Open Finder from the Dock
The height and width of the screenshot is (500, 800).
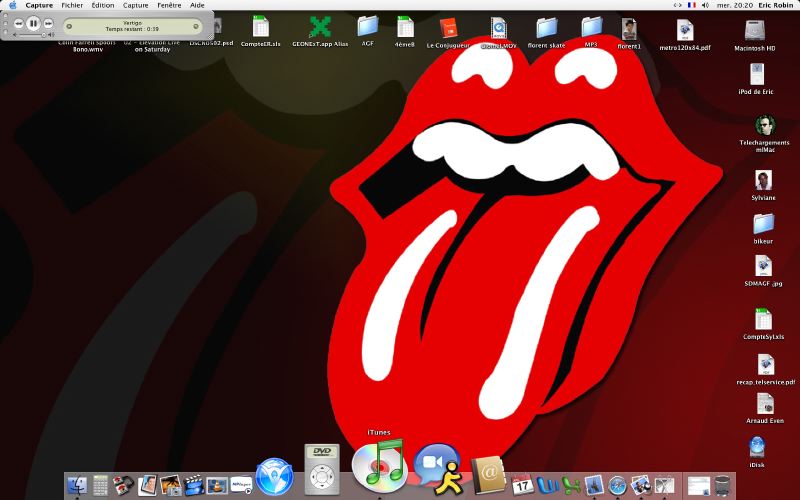[x=77, y=485]
